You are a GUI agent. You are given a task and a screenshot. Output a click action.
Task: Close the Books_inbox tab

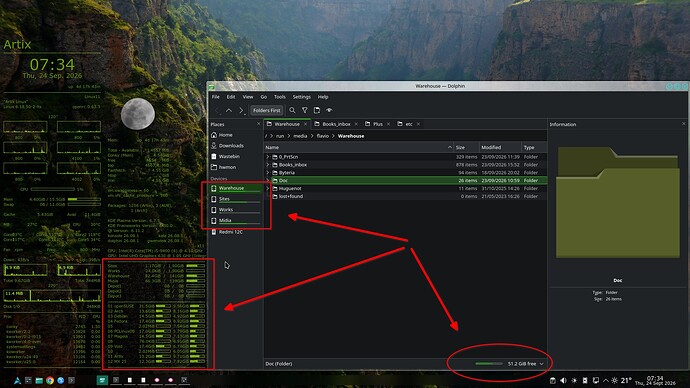tap(356, 124)
